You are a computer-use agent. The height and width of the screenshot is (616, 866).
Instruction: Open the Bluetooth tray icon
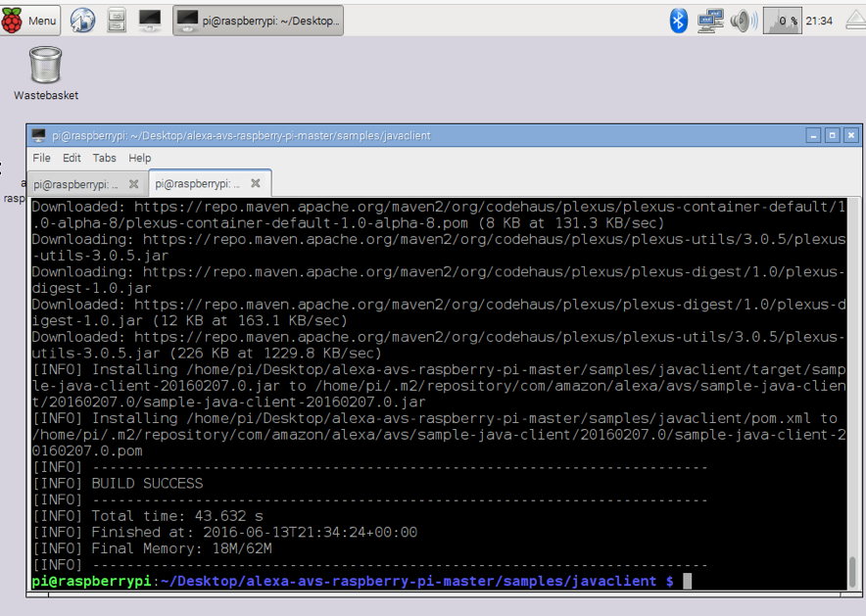(679, 21)
